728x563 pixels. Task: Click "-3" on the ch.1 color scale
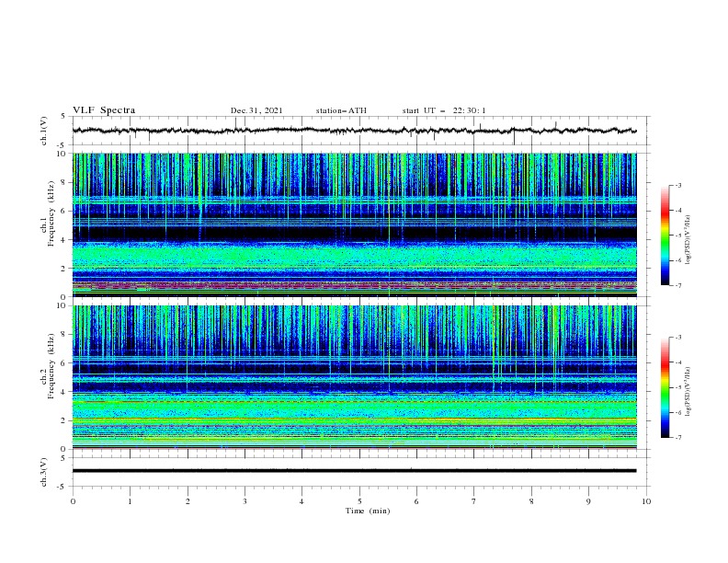tap(677, 185)
